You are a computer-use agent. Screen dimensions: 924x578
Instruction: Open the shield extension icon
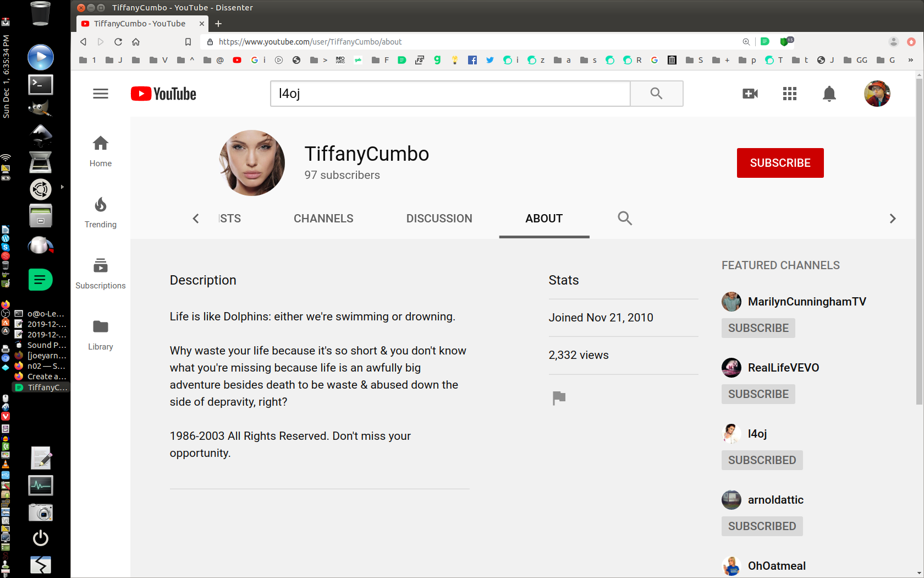[x=786, y=41]
